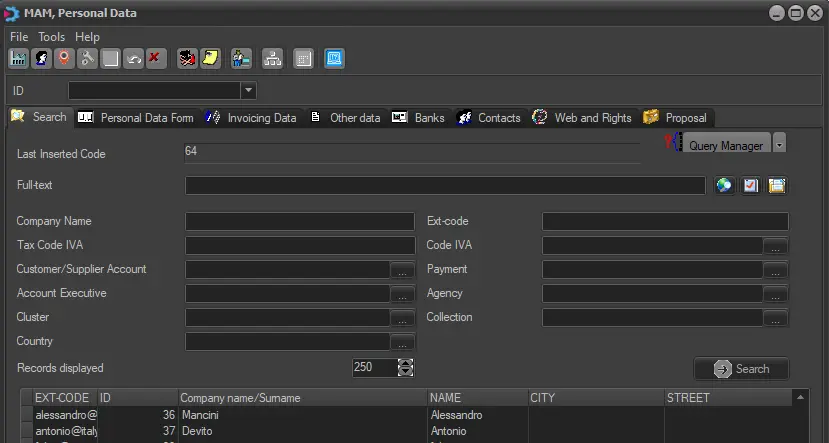Click the undo arrow toolbar icon
829x443 pixels.
coord(133,59)
